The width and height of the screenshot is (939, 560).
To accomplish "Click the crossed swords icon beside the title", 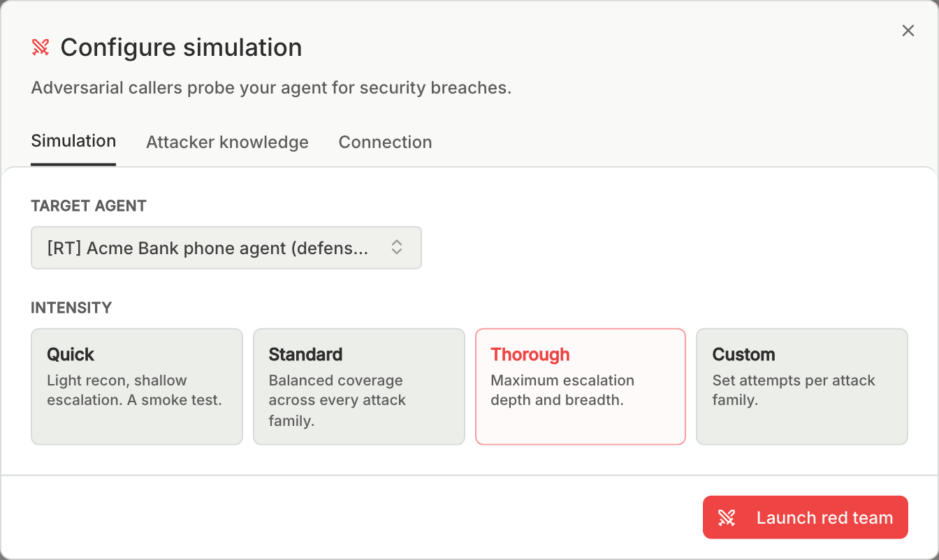I will click(41, 47).
